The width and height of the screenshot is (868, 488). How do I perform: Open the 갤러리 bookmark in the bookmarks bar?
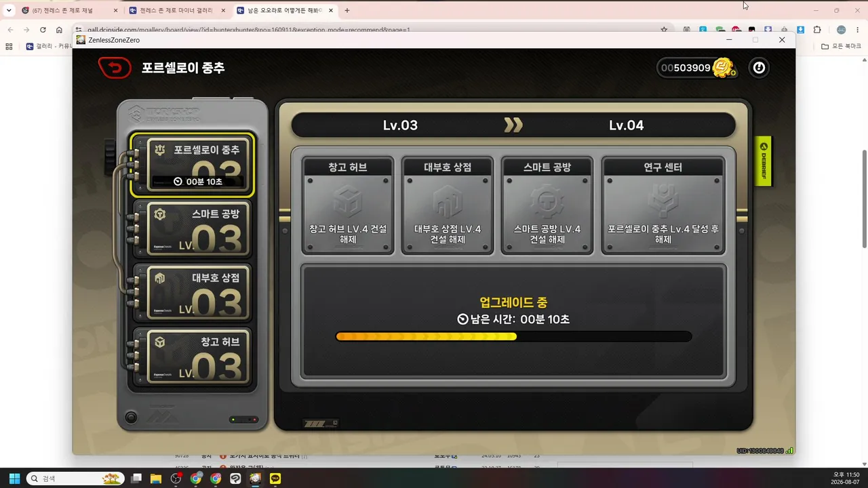click(48, 46)
